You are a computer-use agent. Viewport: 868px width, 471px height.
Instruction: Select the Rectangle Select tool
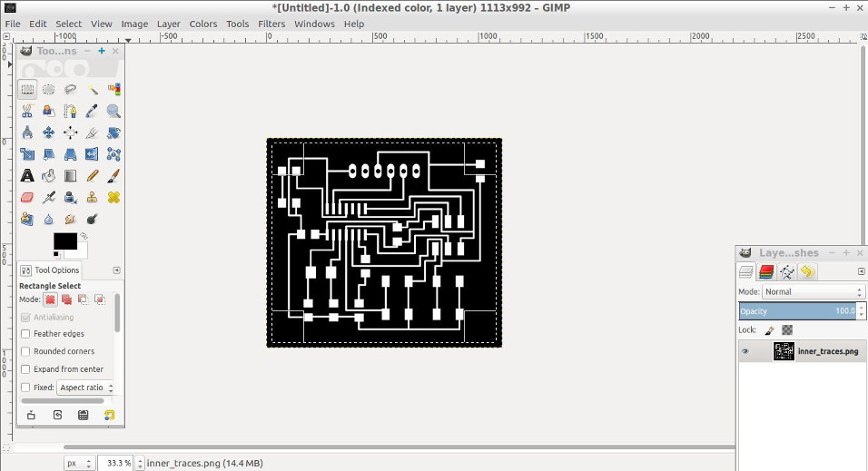pyautogui.click(x=27, y=89)
